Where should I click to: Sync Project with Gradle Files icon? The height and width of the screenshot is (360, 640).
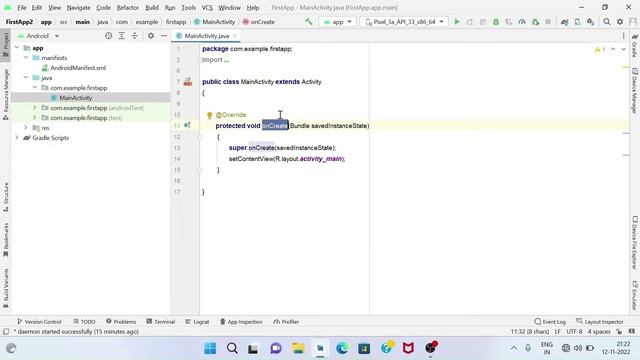pos(564,22)
